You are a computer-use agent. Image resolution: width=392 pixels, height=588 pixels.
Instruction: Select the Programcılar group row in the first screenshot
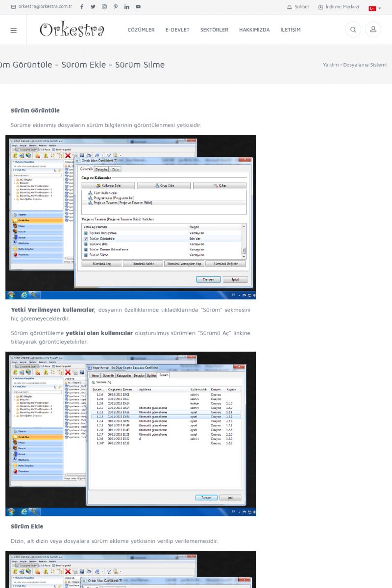[164, 198]
